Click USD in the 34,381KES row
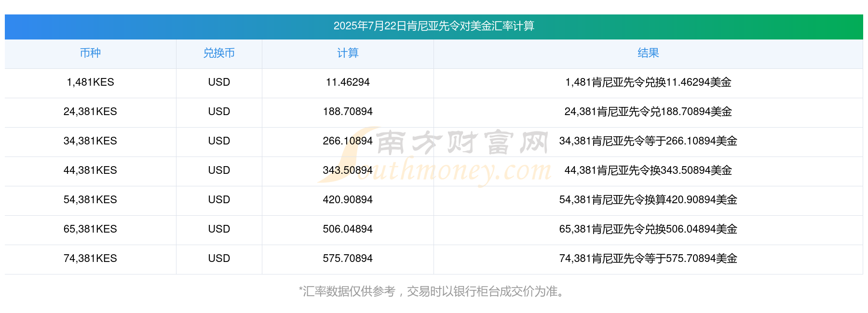The height and width of the screenshot is (313, 868). tap(219, 141)
